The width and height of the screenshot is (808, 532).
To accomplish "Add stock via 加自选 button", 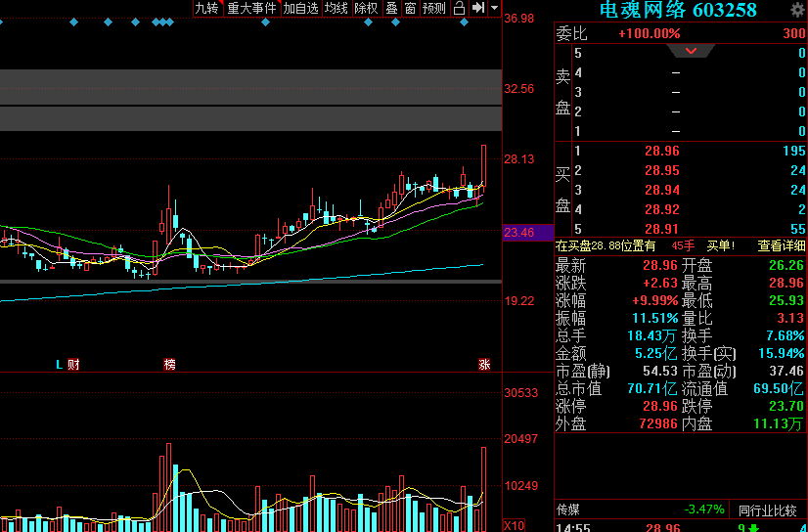I will (x=301, y=8).
